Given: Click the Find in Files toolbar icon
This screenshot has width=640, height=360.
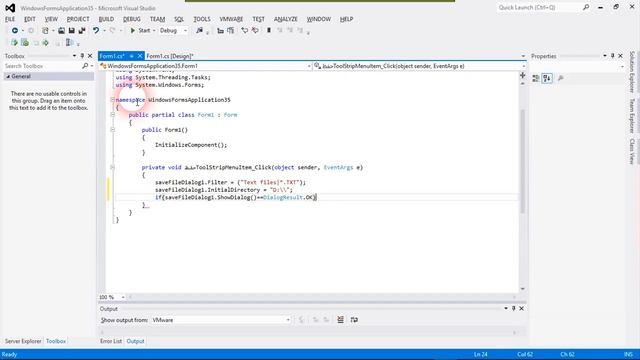Looking at the screenshot, I should point(200,31).
